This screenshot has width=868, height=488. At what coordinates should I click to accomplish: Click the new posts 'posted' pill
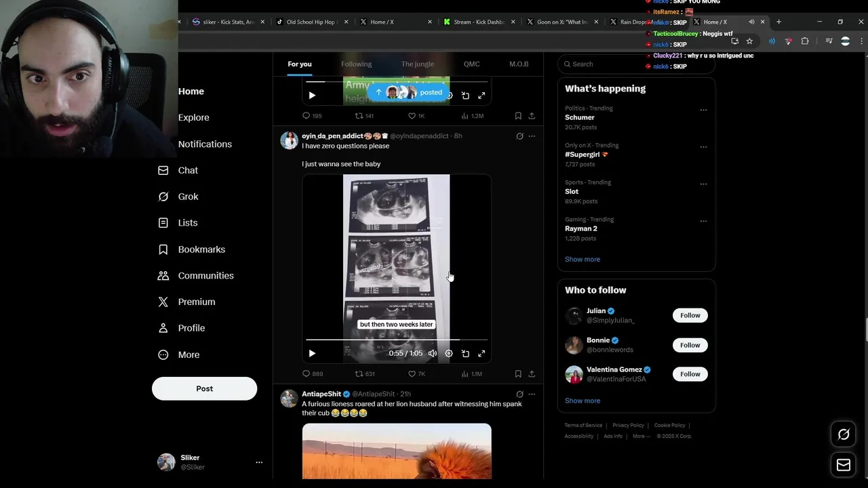coord(409,92)
